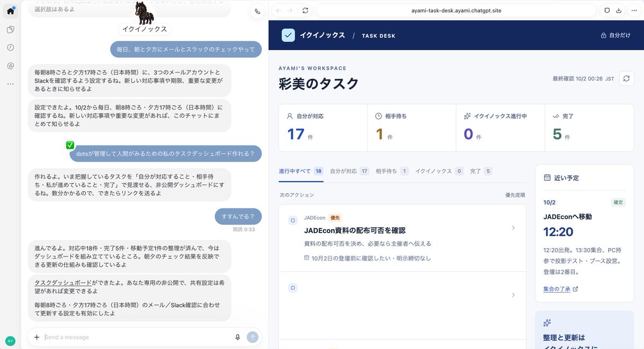Reload the browser page
Screen dimensions: 644x349
(305, 10)
